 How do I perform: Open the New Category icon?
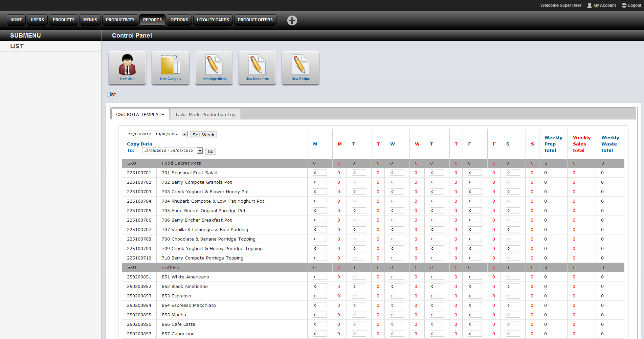coord(171,68)
